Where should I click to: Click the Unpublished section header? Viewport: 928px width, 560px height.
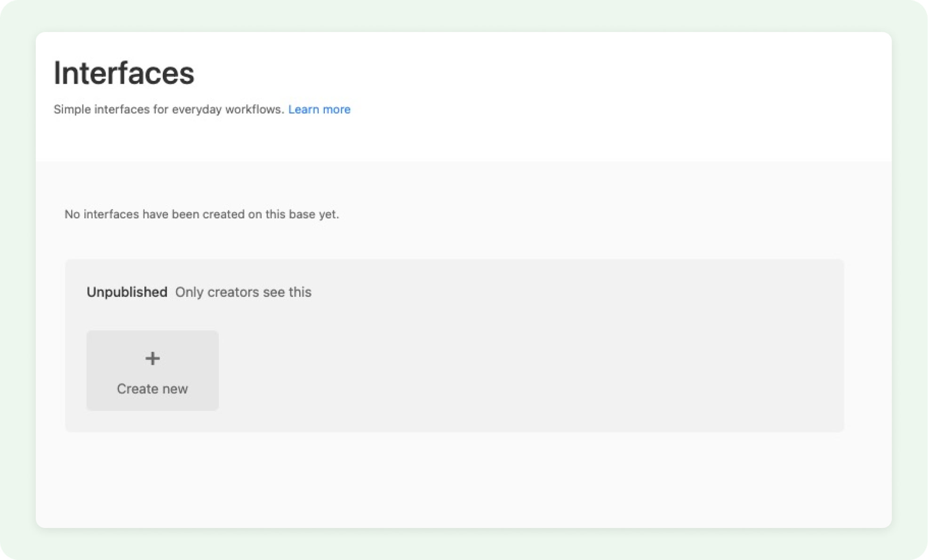(x=127, y=292)
